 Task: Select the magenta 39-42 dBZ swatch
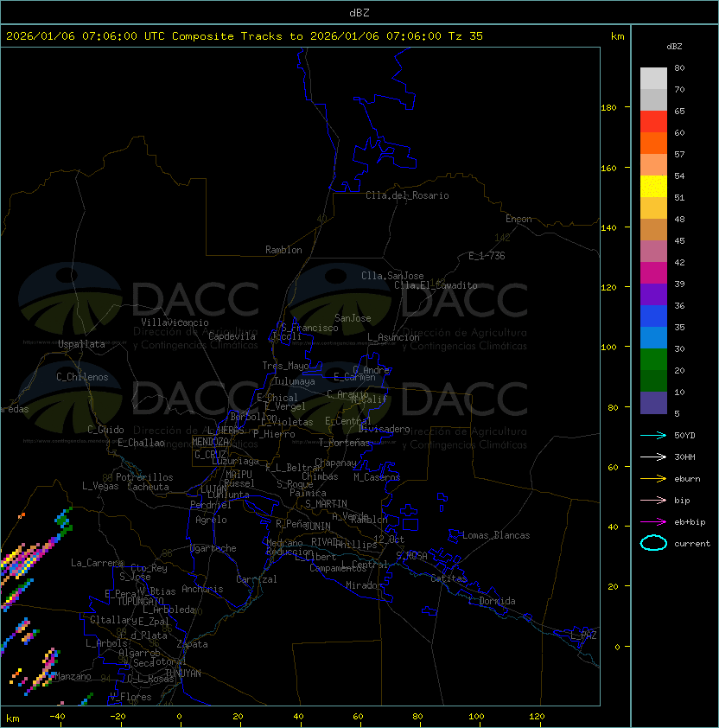653,273
